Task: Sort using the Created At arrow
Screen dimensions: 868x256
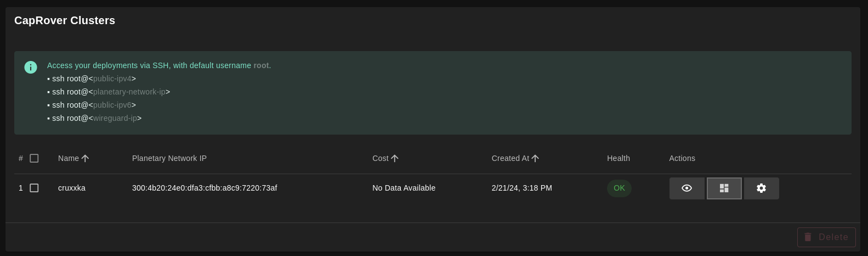Action: tap(535, 158)
